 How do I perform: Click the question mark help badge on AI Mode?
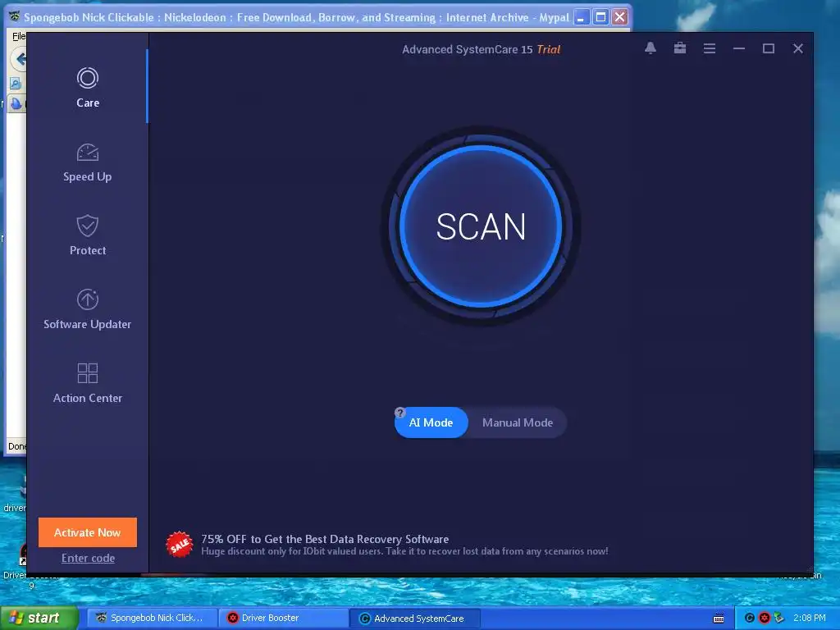[399, 413]
